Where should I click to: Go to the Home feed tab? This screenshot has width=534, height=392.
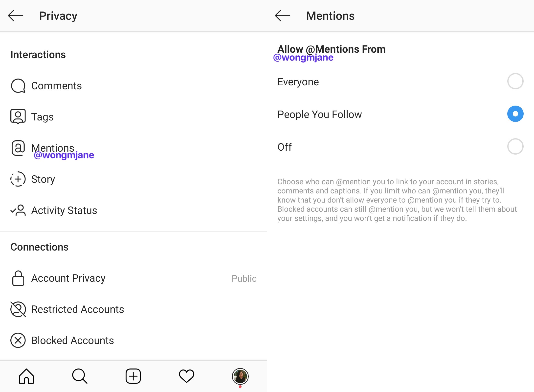point(26,376)
